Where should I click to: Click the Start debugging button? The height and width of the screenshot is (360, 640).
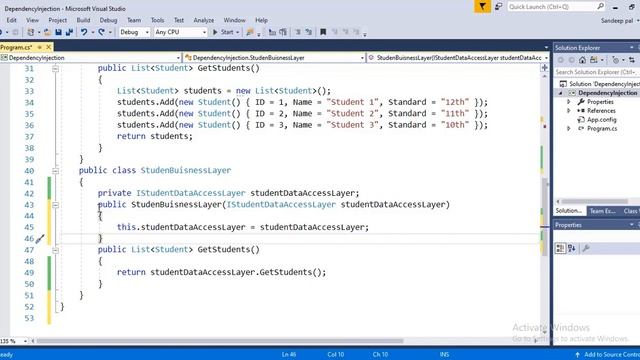[224, 32]
